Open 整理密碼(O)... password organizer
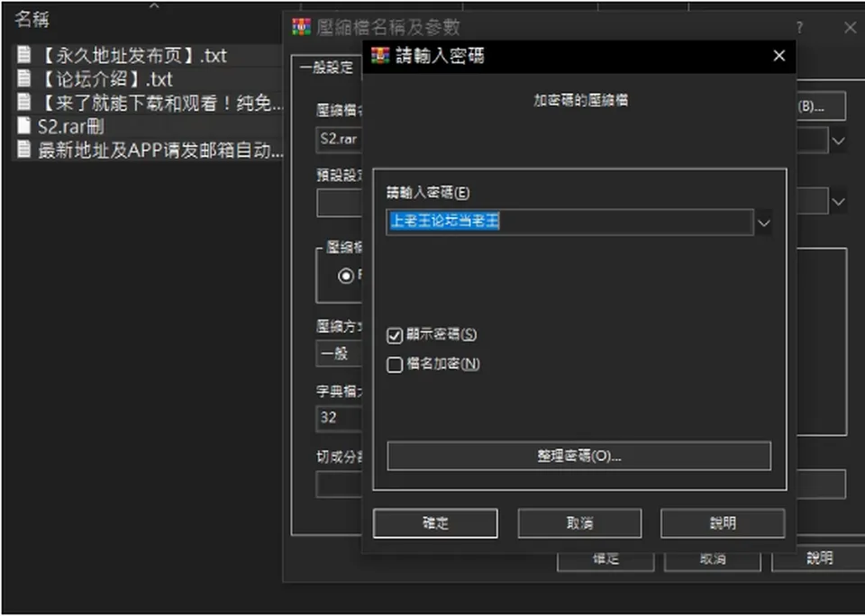The image size is (865, 616). click(x=579, y=456)
